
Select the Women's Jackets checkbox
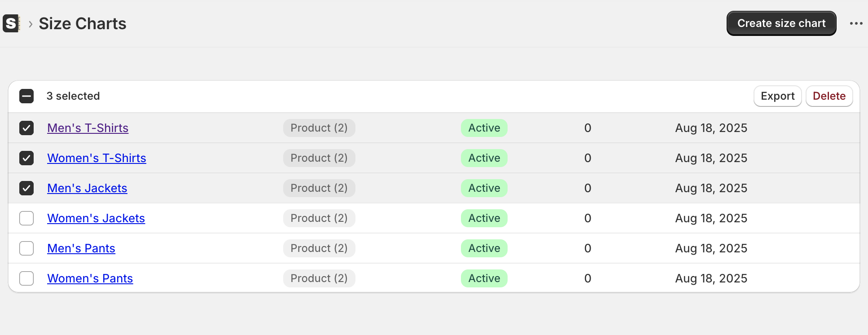(x=26, y=218)
